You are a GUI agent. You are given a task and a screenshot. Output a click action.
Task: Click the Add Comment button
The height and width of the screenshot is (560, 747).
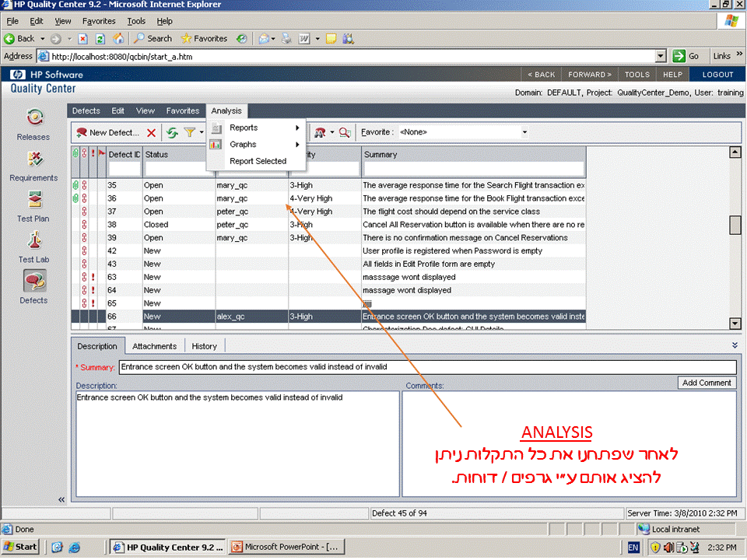(x=707, y=383)
